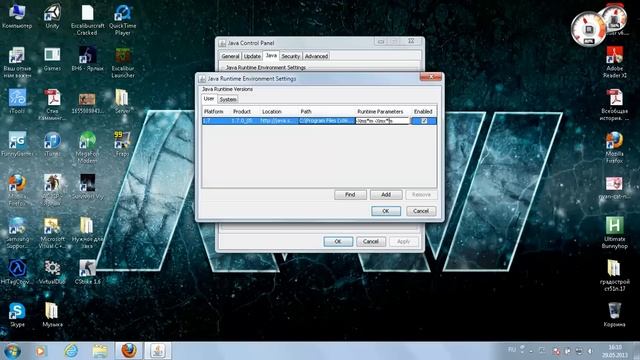Screen dimensions: 640x360
Task: Open the Samsung Support desktop shortcut
Action: 17,233
